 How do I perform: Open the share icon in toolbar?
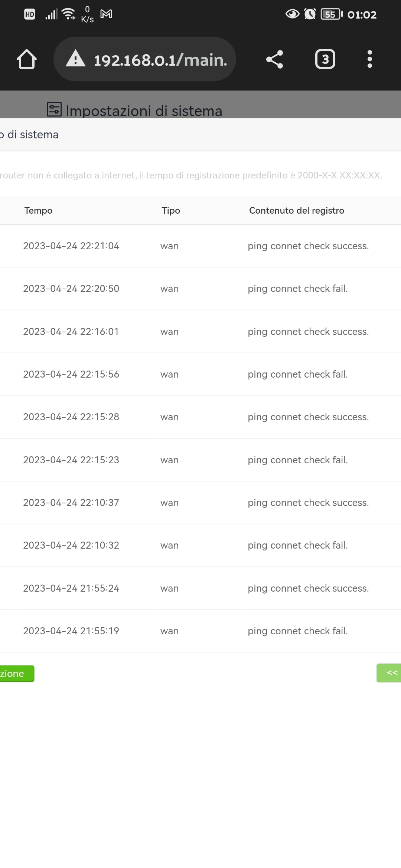pos(275,59)
